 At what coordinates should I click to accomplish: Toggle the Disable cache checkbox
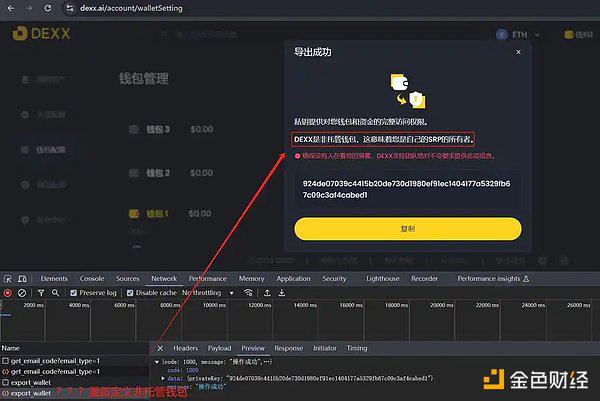(130, 293)
